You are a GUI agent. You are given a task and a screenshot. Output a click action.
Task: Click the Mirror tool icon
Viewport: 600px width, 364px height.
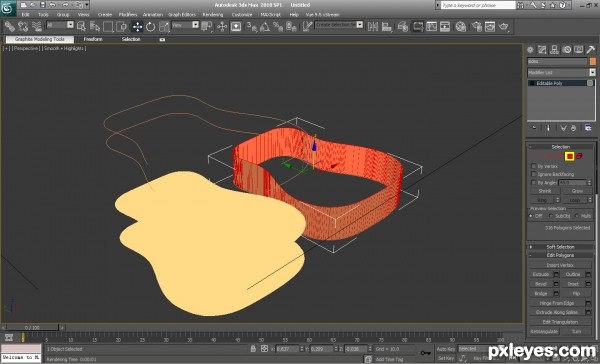[x=373, y=26]
